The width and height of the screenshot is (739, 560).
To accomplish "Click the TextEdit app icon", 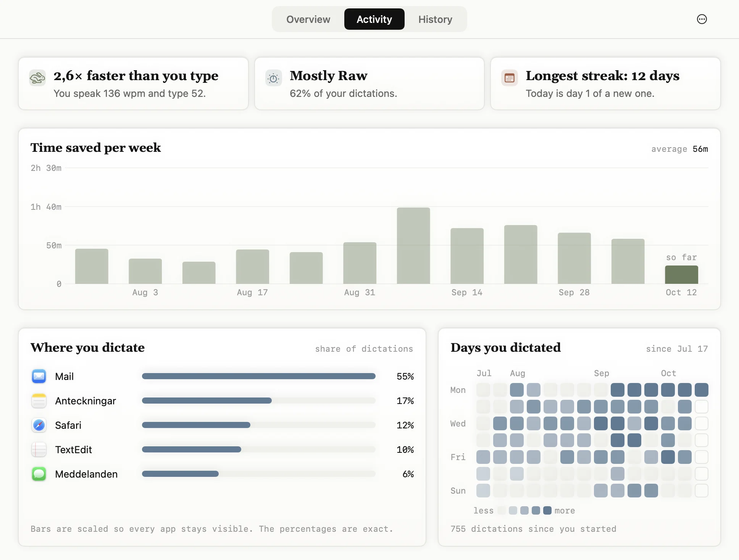I will click(x=39, y=450).
